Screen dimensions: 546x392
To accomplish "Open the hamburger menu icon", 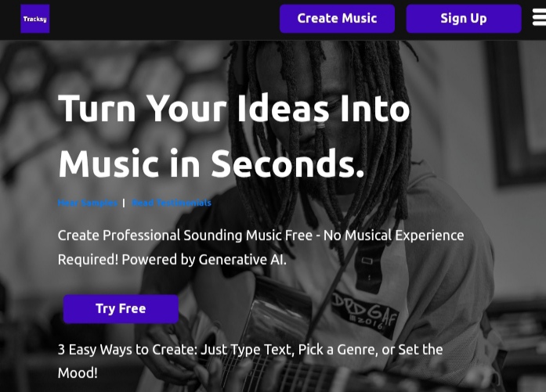I will pyautogui.click(x=540, y=17).
